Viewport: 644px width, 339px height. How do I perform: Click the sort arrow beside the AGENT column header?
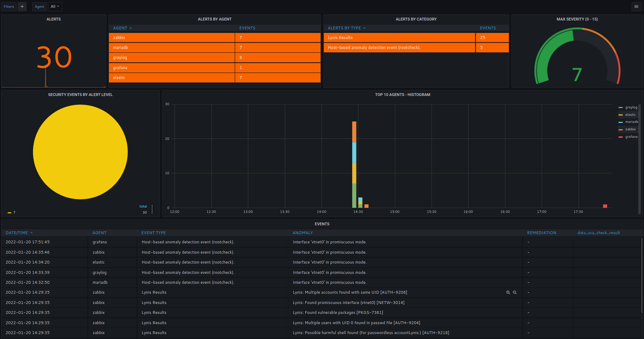[x=131, y=28]
